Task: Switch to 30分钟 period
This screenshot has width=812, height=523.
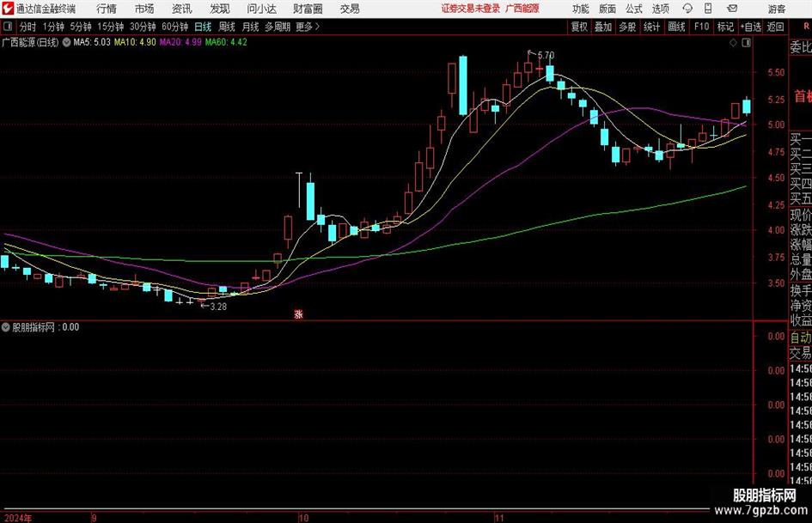Action: [143, 27]
